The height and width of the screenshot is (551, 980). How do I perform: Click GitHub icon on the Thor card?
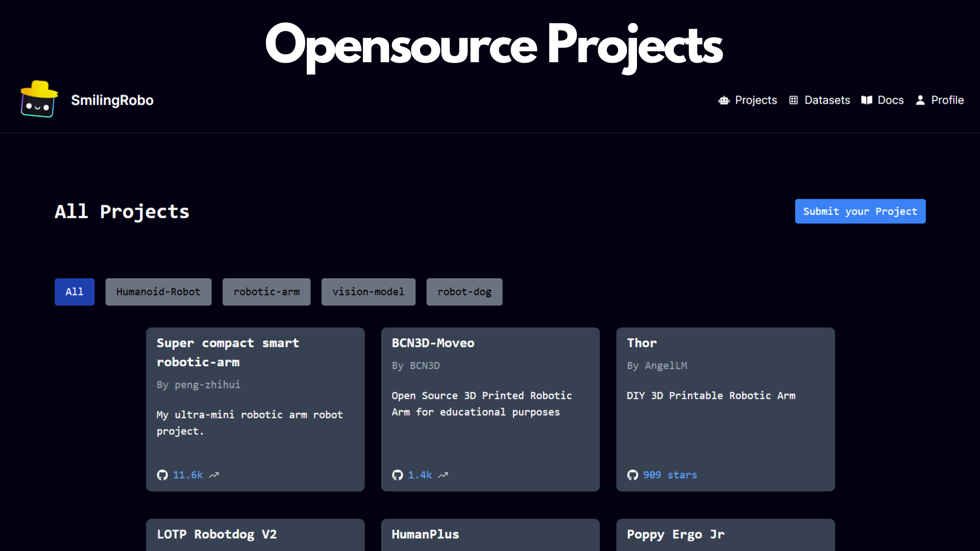coord(633,475)
